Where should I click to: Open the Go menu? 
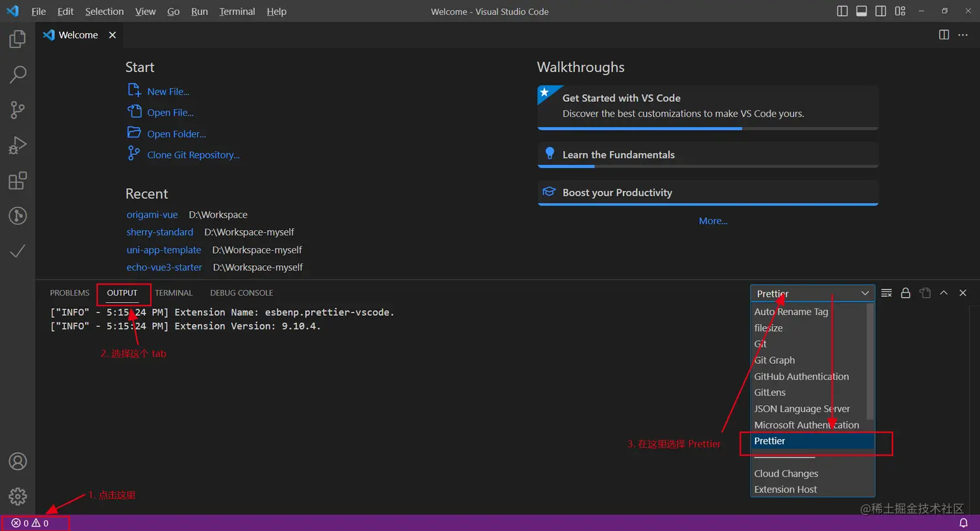point(173,11)
